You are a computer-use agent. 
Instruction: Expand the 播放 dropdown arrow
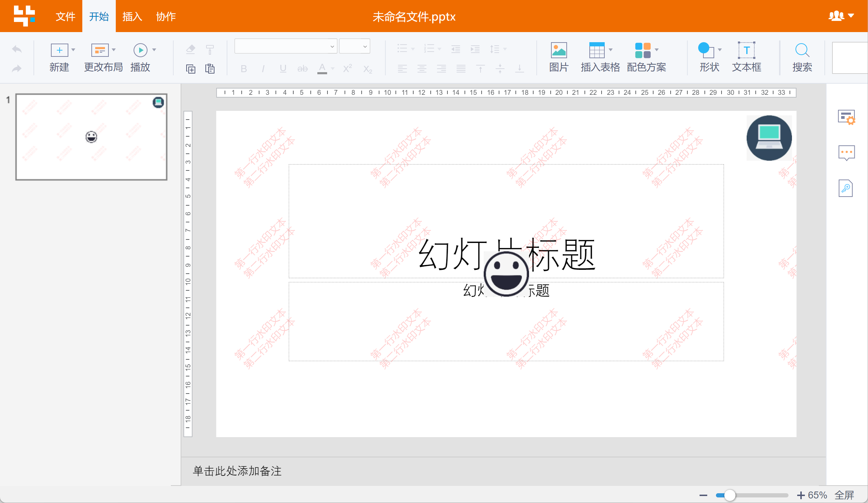click(x=154, y=50)
